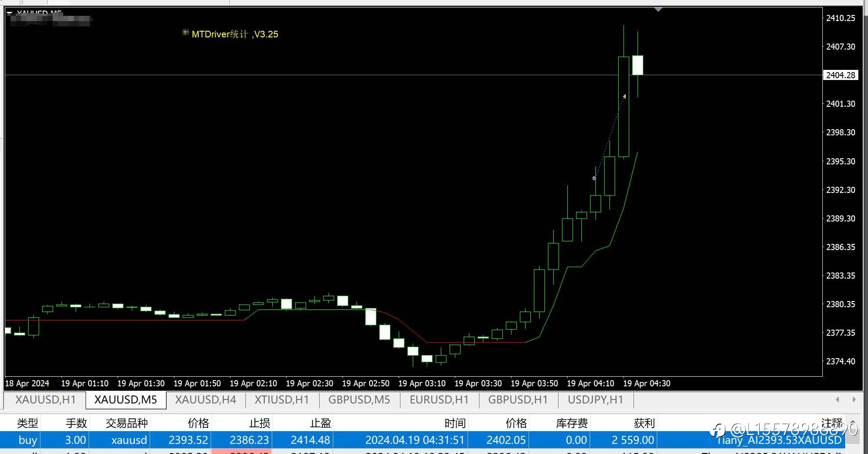Open the USDJPY,H1 chart tab
This screenshot has height=454, width=868.
595,400
